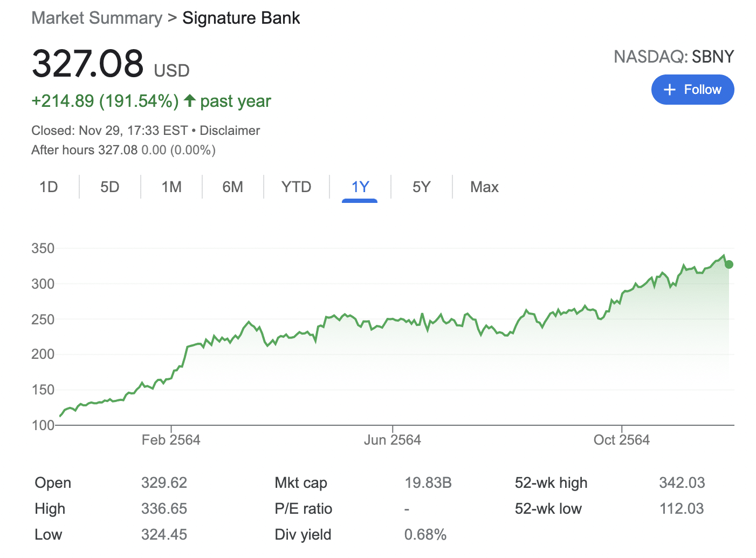Select the 1Y time range tab

point(360,187)
